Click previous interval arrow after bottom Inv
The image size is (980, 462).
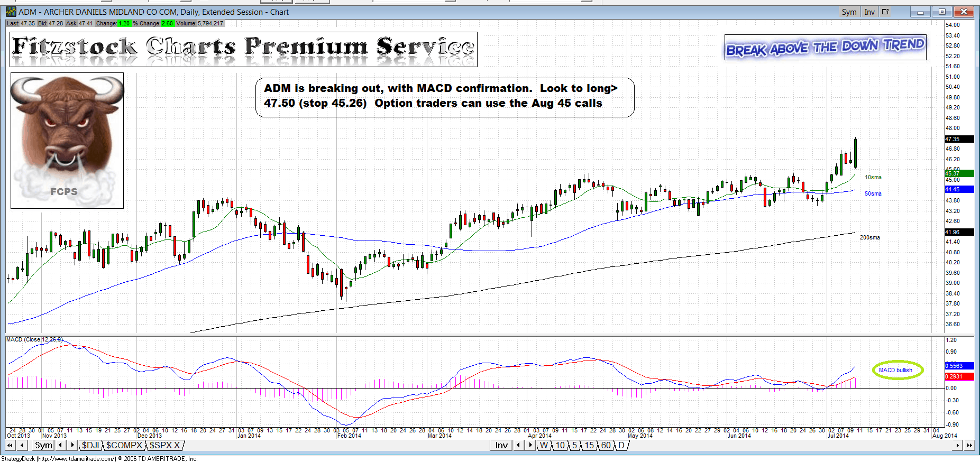518,446
